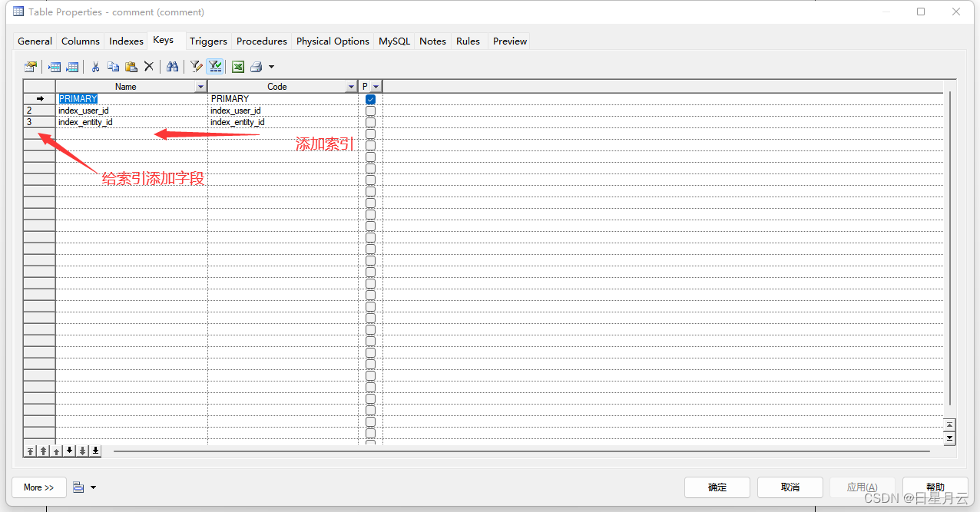This screenshot has width=980, height=512.
Task: Cancel with the 取消 button
Action: [x=790, y=487]
